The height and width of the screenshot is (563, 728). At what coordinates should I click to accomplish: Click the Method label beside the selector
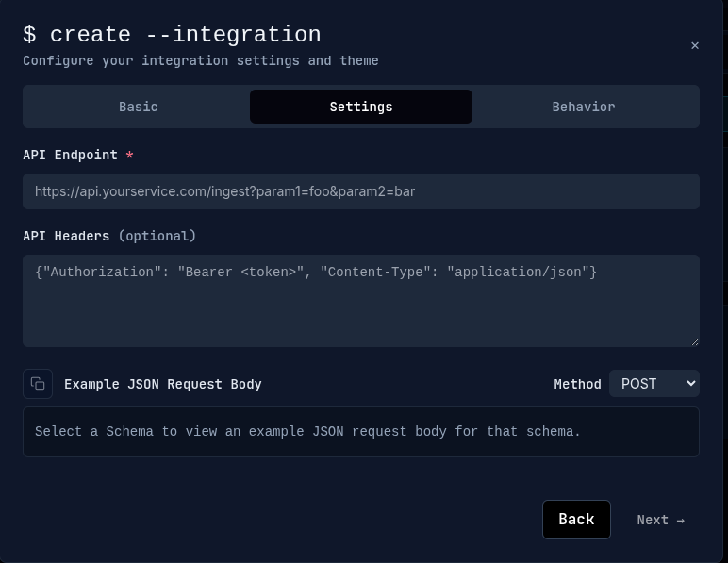point(577,384)
